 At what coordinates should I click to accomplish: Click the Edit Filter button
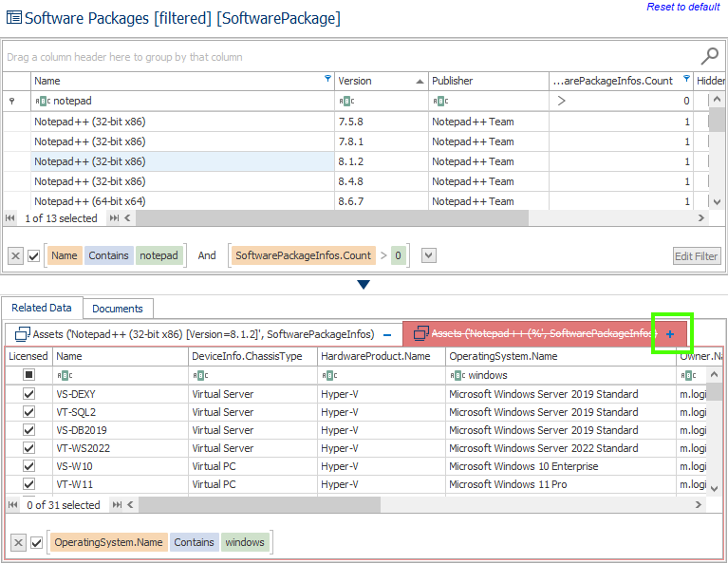(697, 256)
